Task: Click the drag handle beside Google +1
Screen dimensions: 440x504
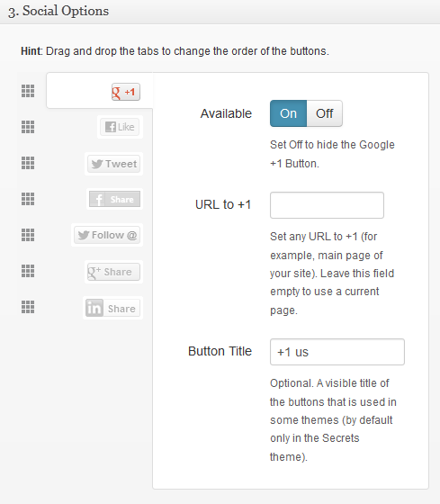Action: pyautogui.click(x=28, y=91)
